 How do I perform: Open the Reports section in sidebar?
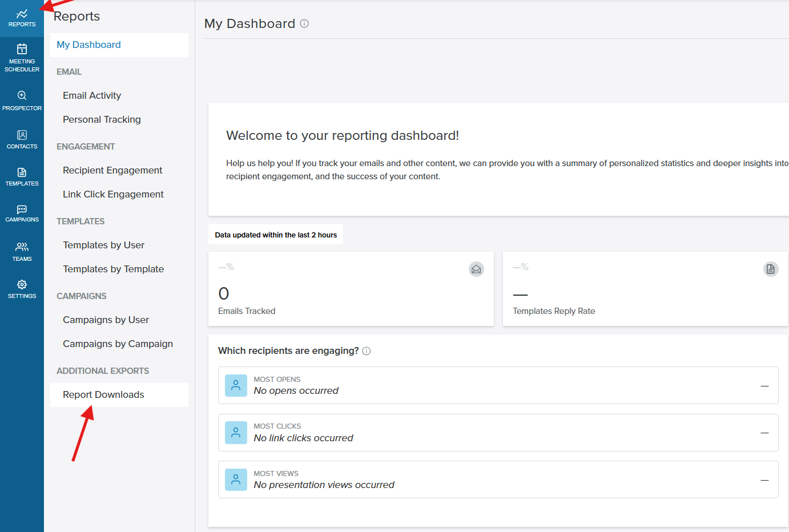[22, 18]
